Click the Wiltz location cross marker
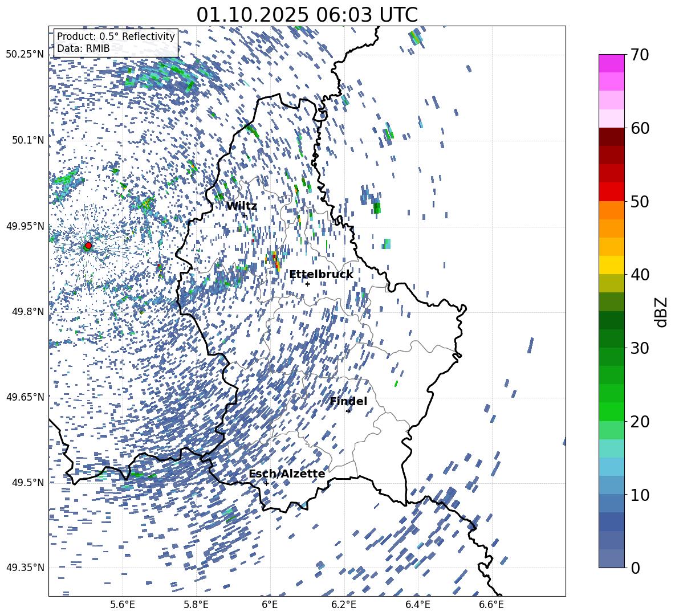Viewport: 675px width, 616px height. click(x=245, y=215)
